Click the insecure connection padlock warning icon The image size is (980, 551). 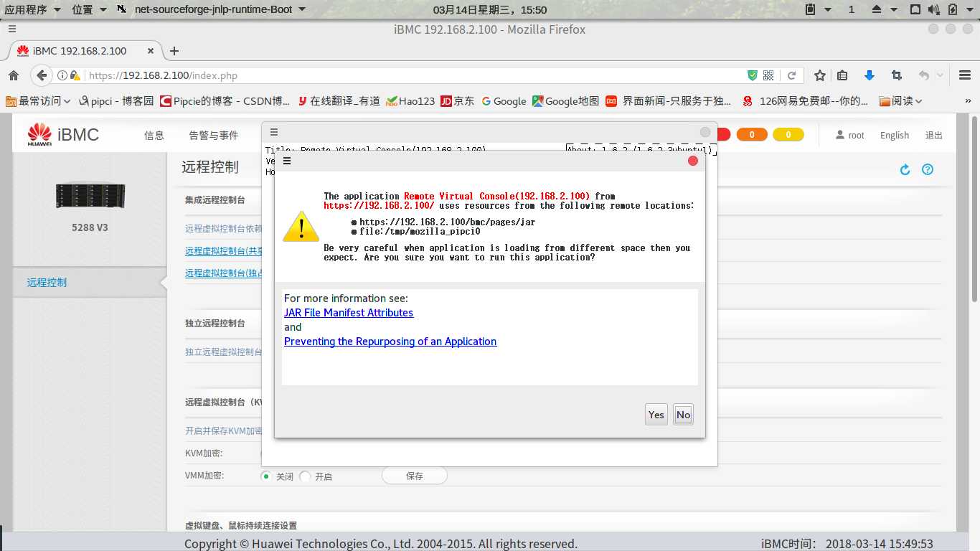point(75,75)
